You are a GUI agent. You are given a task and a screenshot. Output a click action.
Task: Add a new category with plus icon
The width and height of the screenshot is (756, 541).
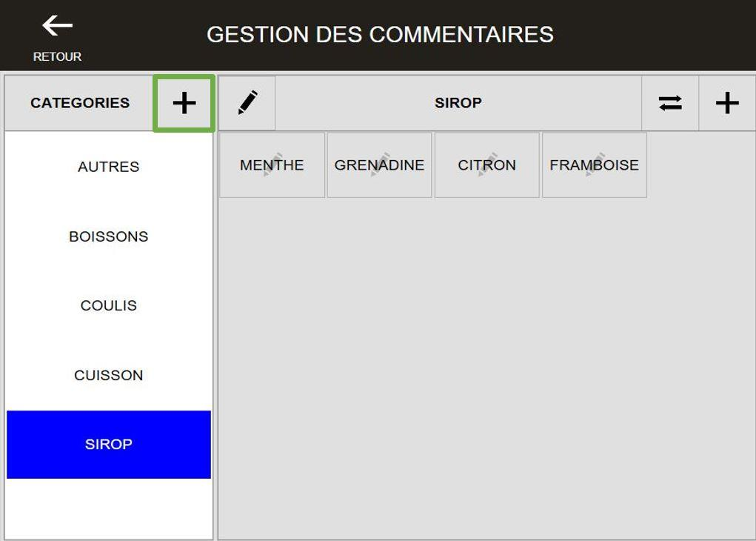(x=184, y=103)
